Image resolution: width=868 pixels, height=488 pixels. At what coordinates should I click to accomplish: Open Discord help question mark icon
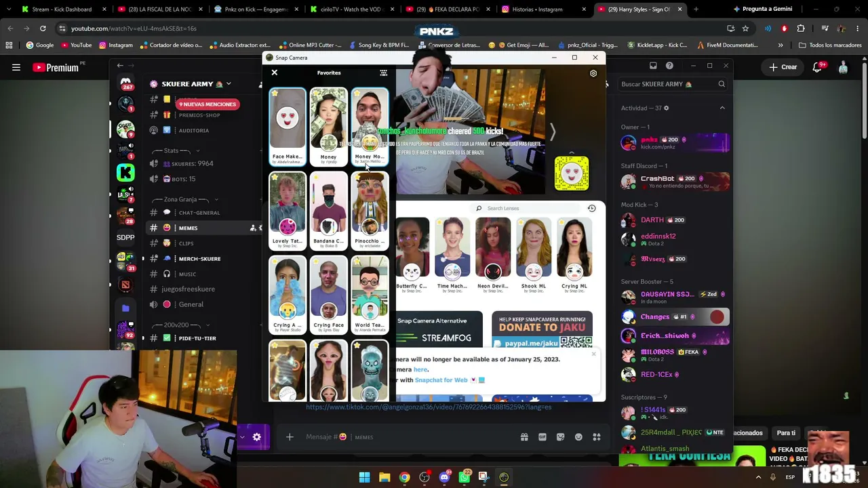(669, 66)
